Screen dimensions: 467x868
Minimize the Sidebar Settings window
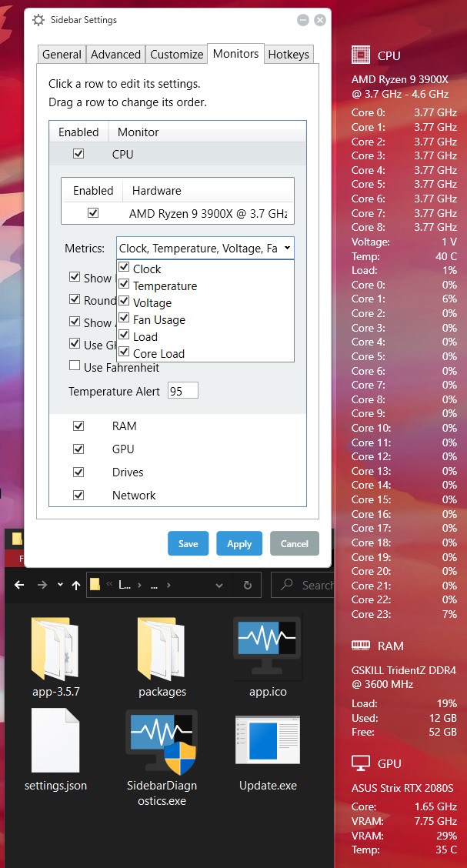pos(302,21)
